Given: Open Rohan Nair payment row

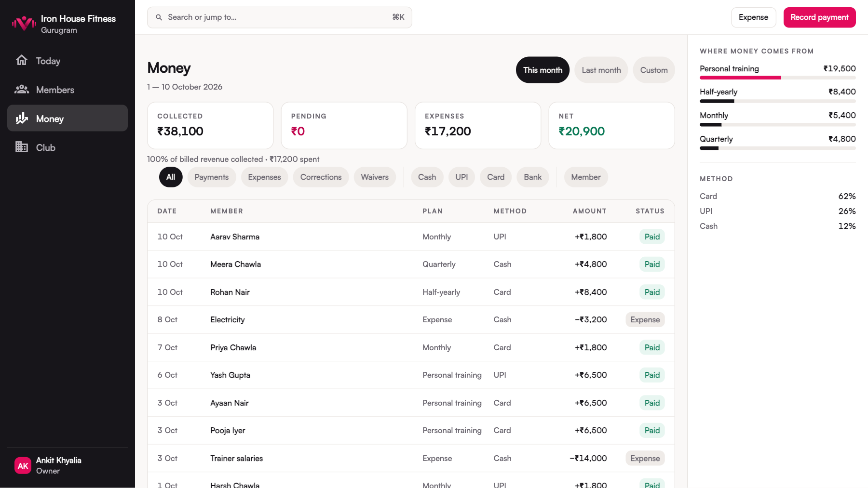Looking at the screenshot, I should (x=411, y=292).
